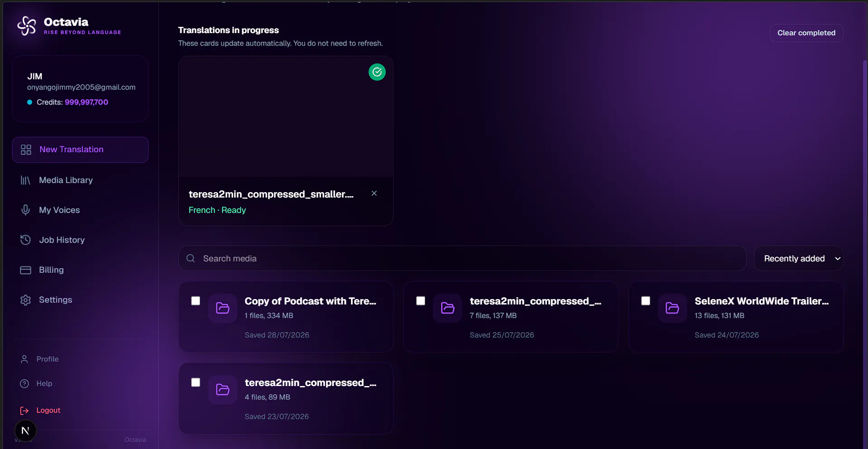Click the Clear completed button

(x=806, y=33)
